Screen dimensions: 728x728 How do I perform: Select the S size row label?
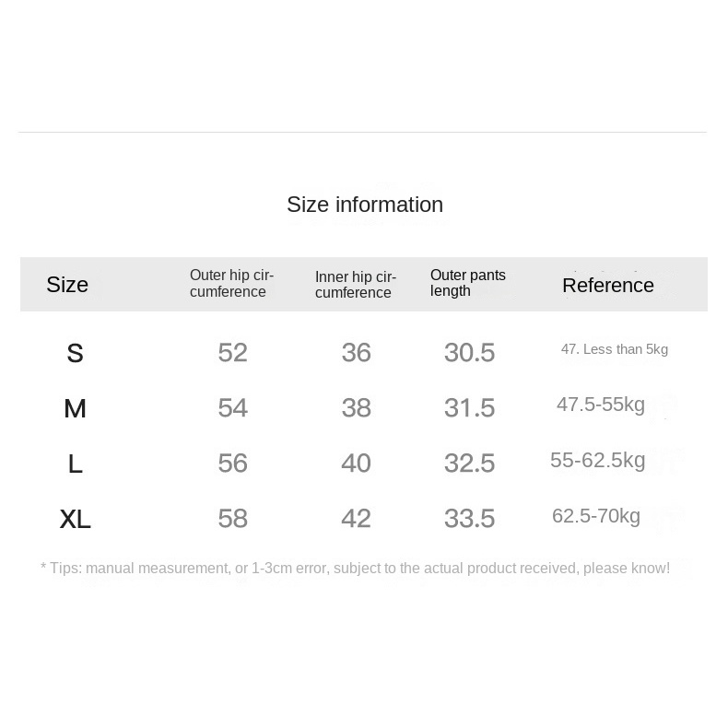[x=75, y=353]
